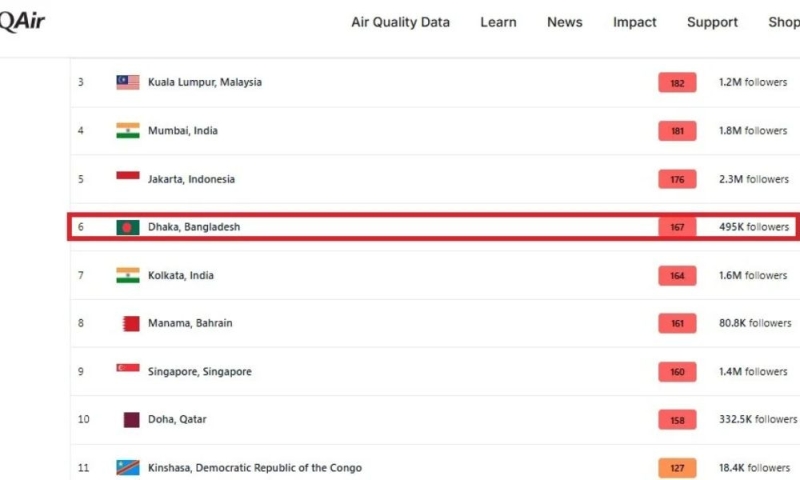
Task: Open Singapore, Singapore city link
Action: [x=199, y=372]
